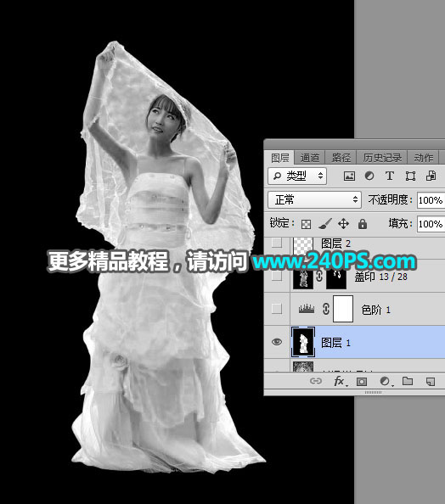Open the 正常 blend mode dropdown
Screen dimensions: 445x504
[314, 199]
